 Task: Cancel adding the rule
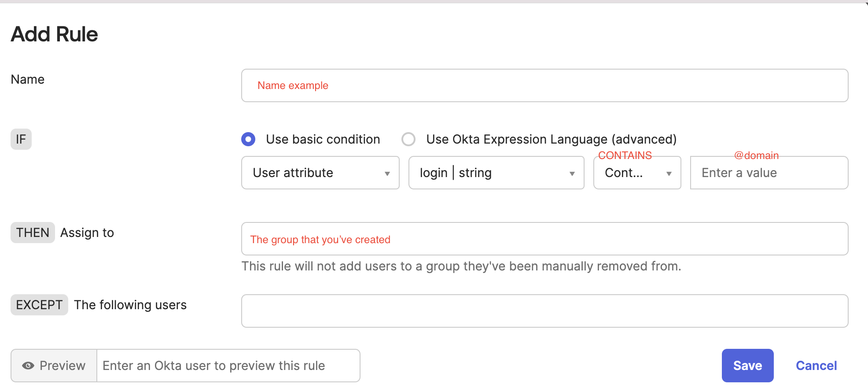click(x=816, y=366)
